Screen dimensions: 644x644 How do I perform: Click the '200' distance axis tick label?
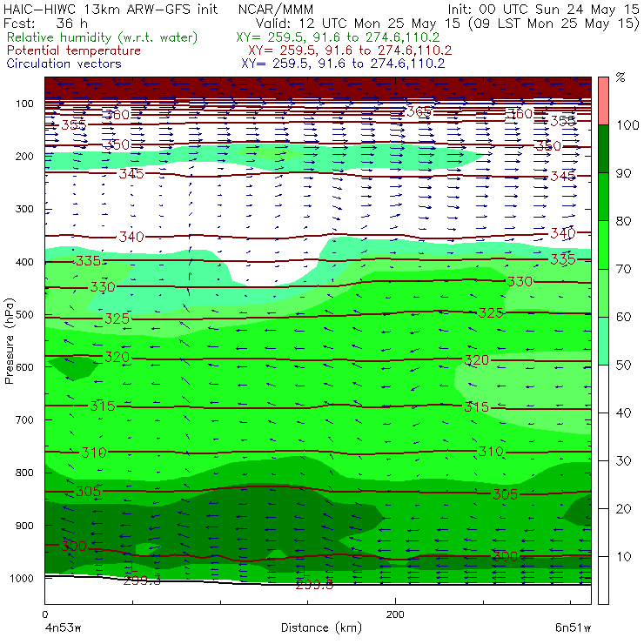[x=395, y=614]
